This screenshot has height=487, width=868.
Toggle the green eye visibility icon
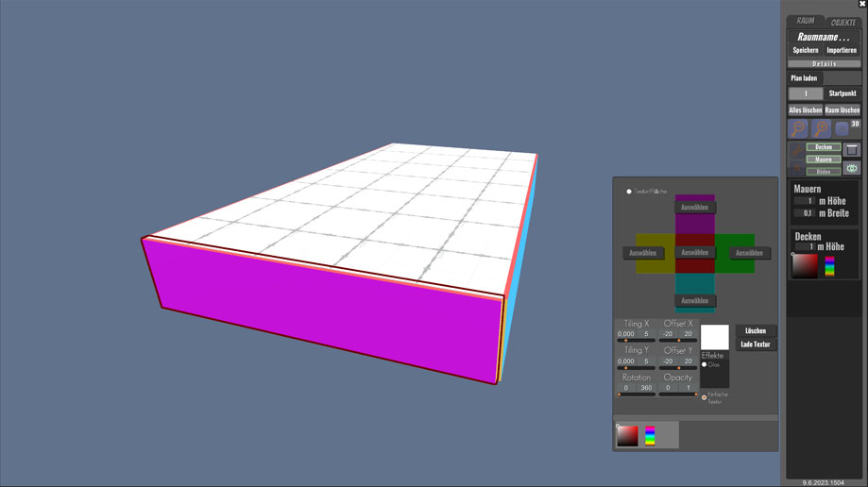[x=851, y=168]
